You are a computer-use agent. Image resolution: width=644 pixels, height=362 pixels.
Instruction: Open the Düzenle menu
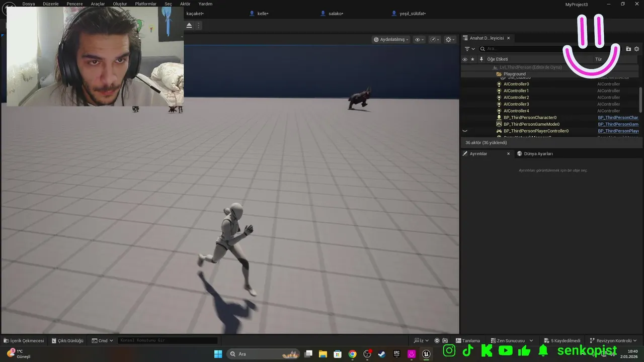click(x=51, y=4)
